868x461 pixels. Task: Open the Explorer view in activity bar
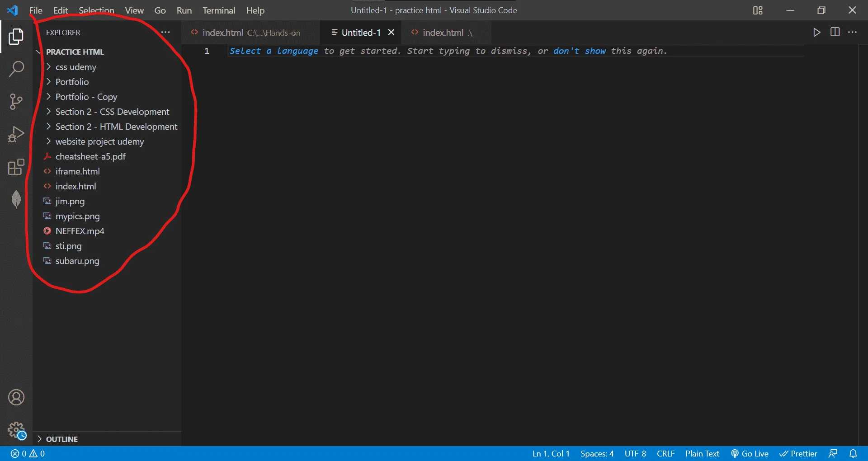16,37
